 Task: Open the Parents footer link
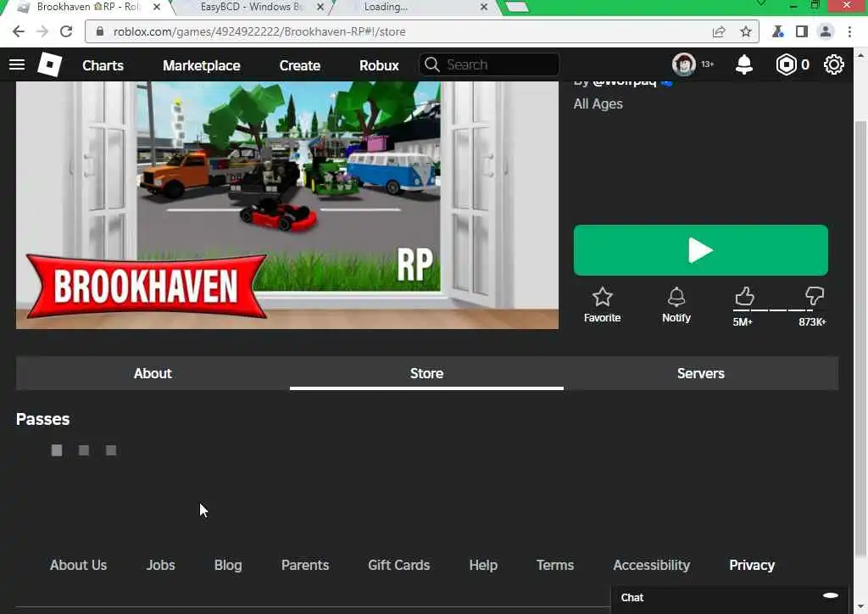[305, 565]
